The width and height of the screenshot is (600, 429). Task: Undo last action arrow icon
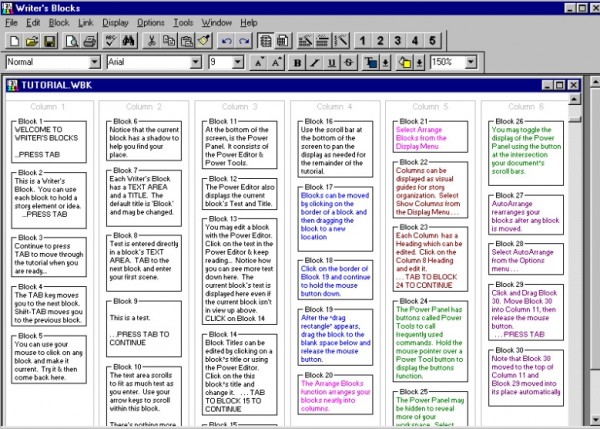click(227, 41)
